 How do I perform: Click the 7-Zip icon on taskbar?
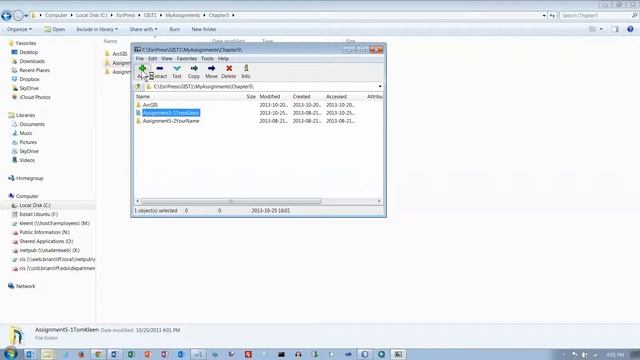point(398,354)
